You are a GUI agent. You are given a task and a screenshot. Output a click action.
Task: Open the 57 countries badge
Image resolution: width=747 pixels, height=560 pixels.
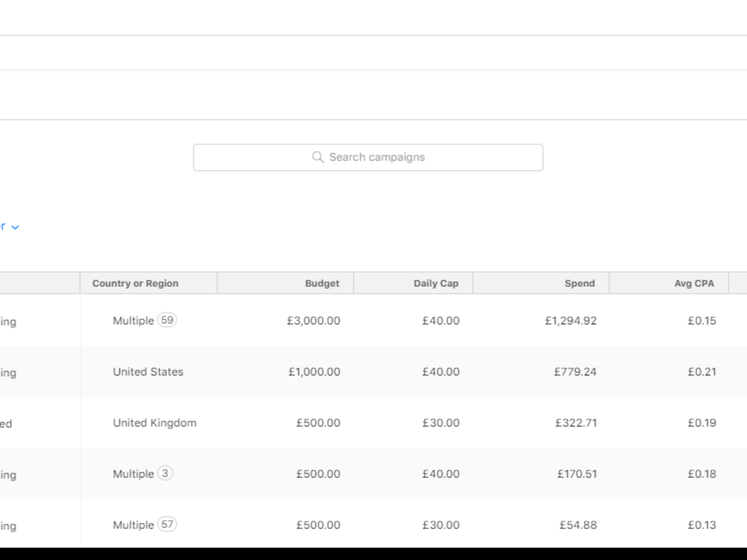(x=167, y=524)
